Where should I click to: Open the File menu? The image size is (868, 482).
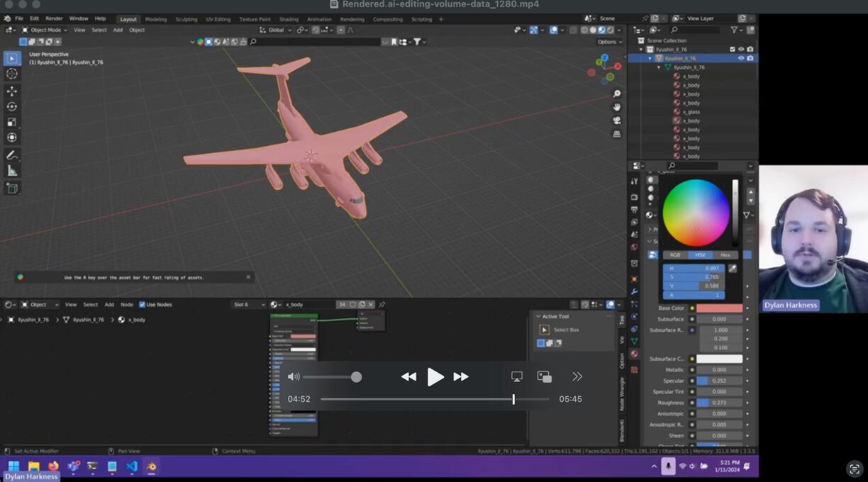[x=19, y=18]
